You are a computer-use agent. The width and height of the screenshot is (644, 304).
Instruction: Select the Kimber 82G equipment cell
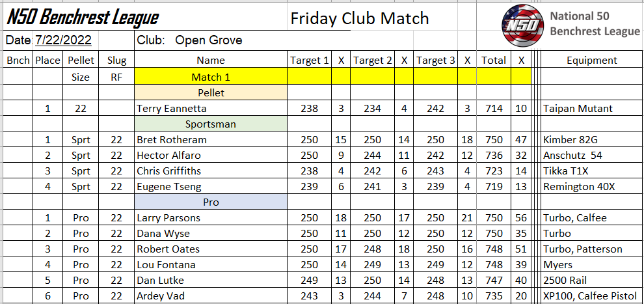[x=592, y=140]
